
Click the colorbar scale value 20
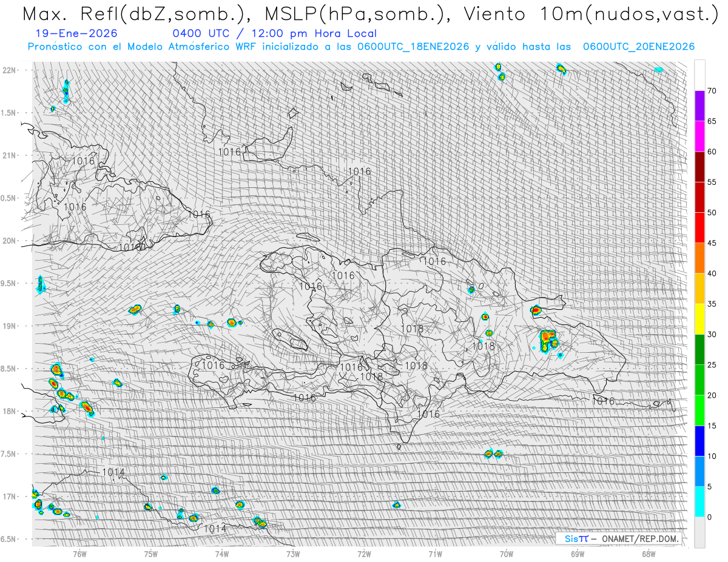[x=712, y=395]
